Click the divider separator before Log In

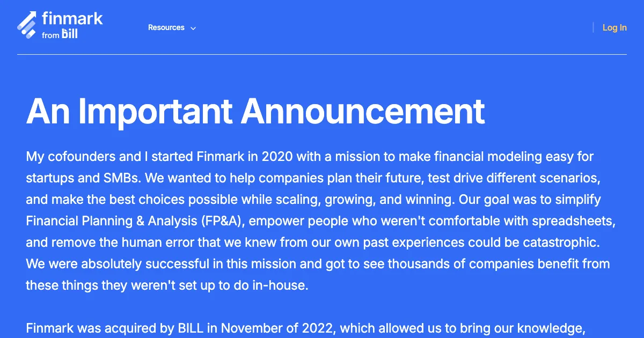click(594, 27)
